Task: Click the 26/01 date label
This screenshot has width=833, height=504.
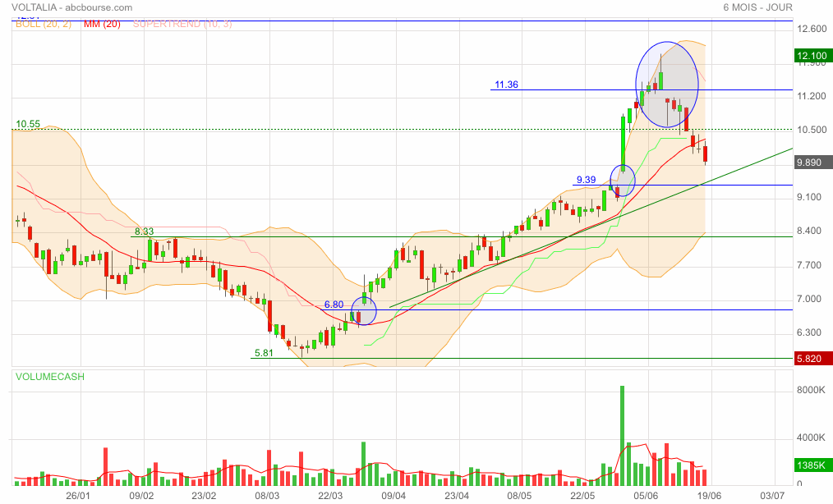Action: (x=77, y=496)
